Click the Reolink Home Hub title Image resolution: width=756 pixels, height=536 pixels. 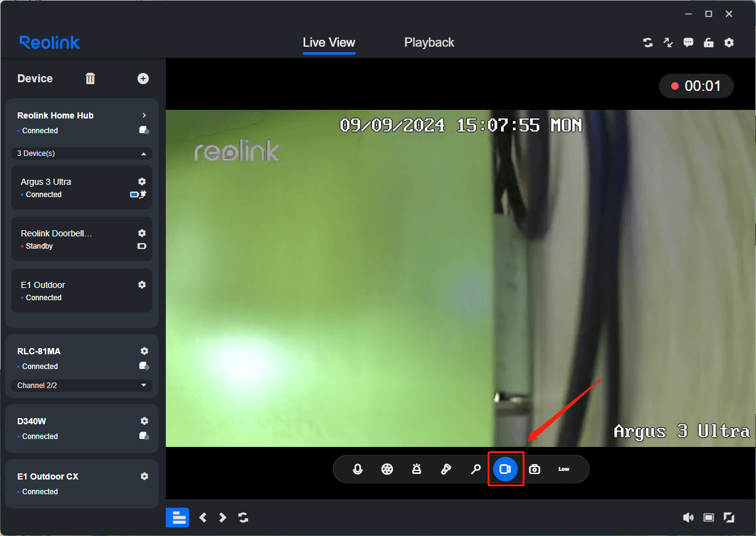point(55,115)
